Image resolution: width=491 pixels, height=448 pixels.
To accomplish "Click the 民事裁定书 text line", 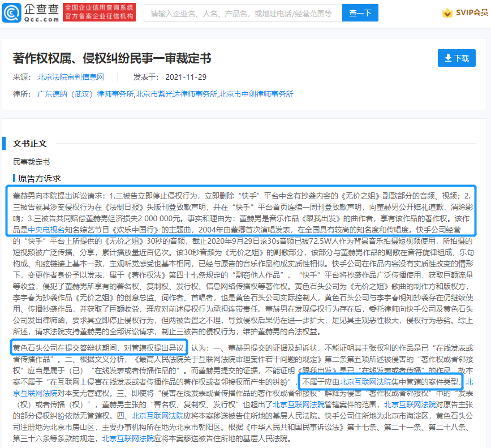I will [x=31, y=162].
